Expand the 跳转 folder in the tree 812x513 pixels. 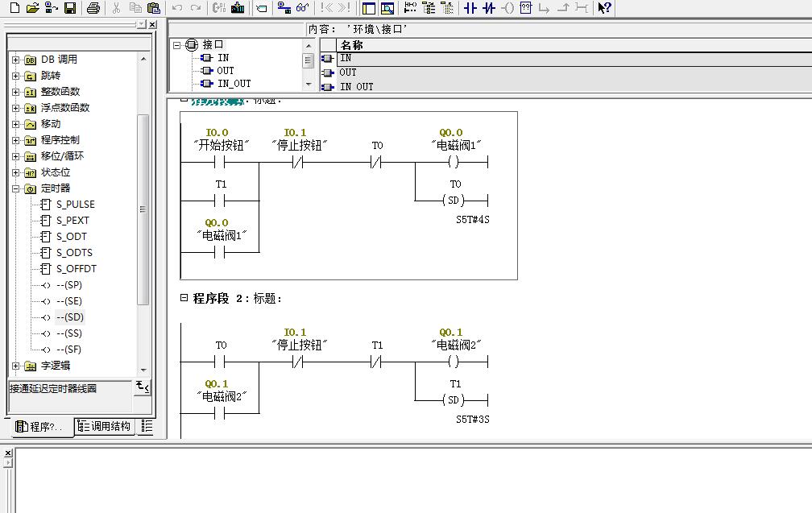pos(15,76)
